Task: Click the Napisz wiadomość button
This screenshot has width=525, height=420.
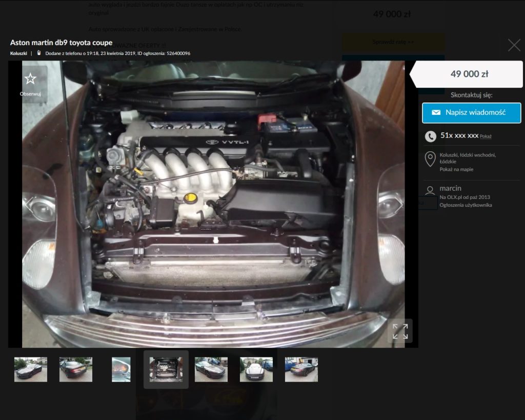Action: tap(472, 113)
